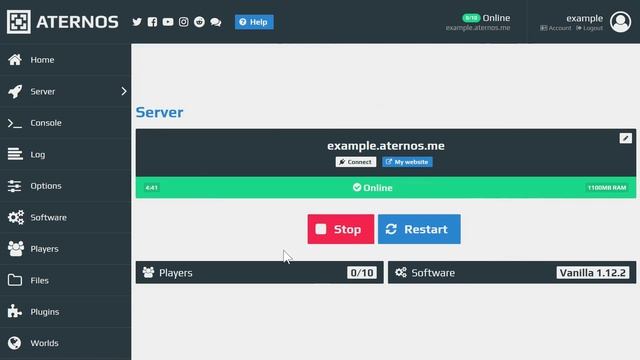Screen dimensions: 640x360
Task: Open the Account link
Action: pyautogui.click(x=556, y=28)
